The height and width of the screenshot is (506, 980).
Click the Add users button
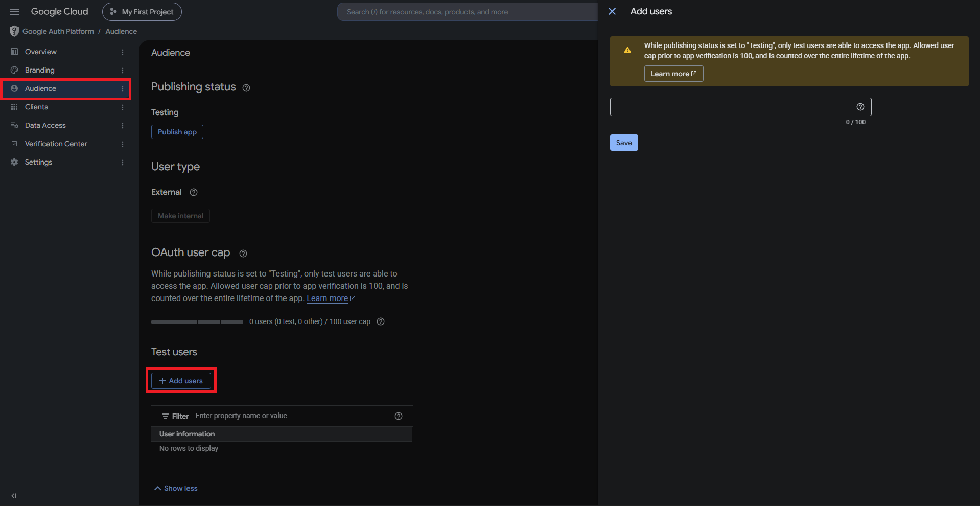tap(181, 381)
